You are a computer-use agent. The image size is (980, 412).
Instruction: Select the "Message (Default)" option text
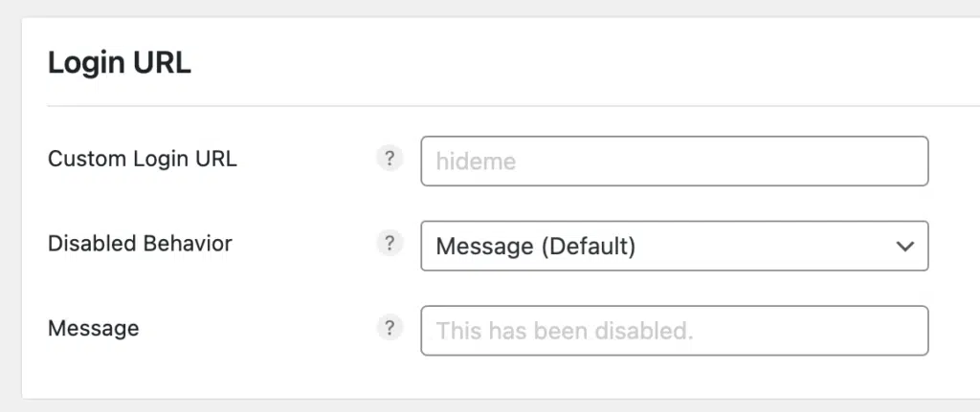tap(535, 247)
